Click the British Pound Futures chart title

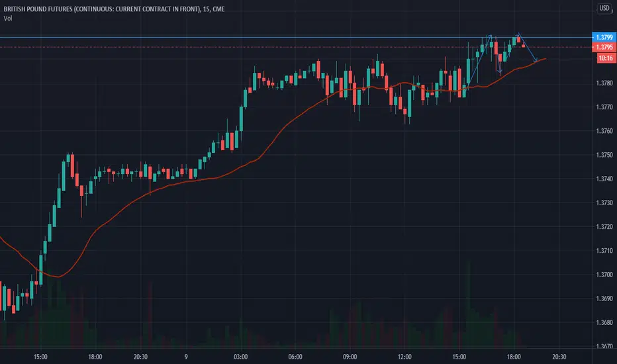[x=114, y=9]
